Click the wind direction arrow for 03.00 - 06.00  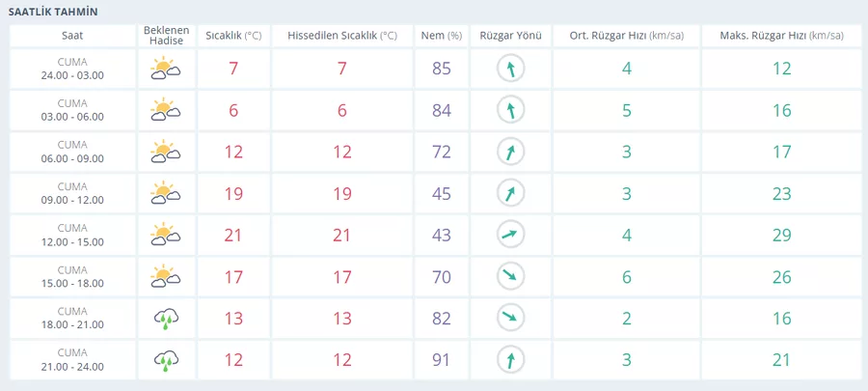[x=510, y=110]
